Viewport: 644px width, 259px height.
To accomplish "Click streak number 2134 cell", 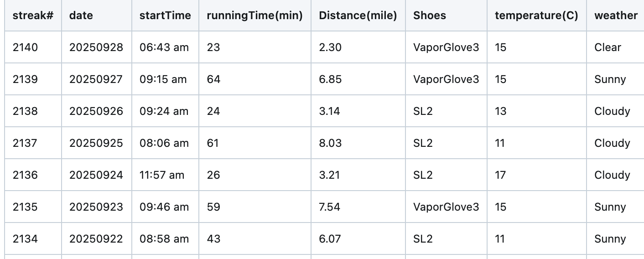I will pyautogui.click(x=26, y=239).
